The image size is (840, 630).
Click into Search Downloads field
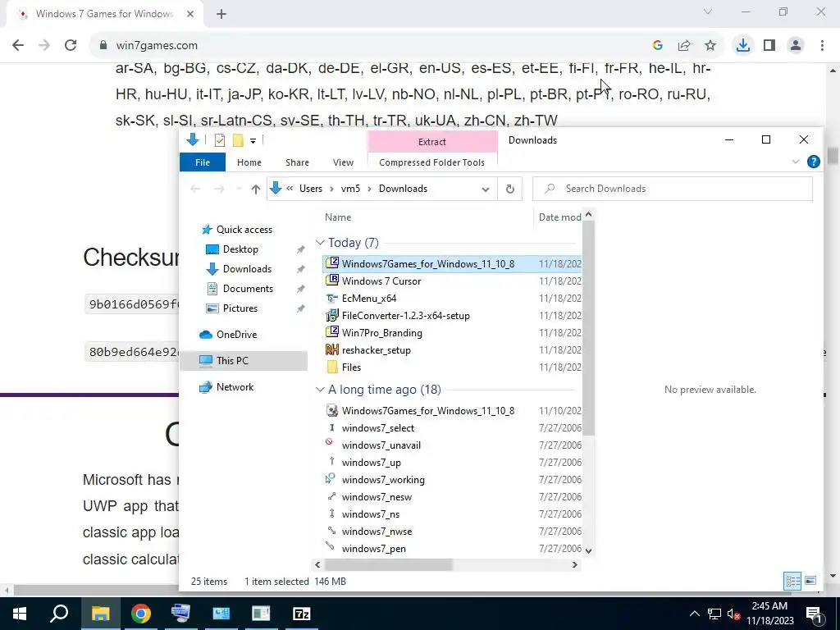pos(673,189)
